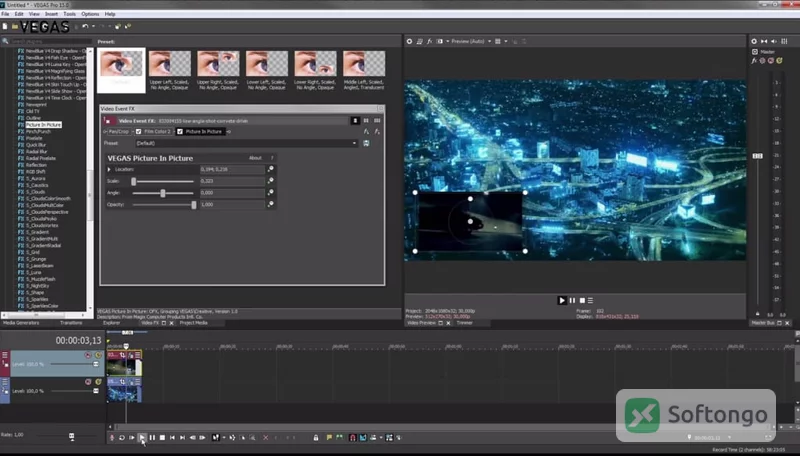Switch to the Media Generators tab
The width and height of the screenshot is (800, 456).
point(21,323)
